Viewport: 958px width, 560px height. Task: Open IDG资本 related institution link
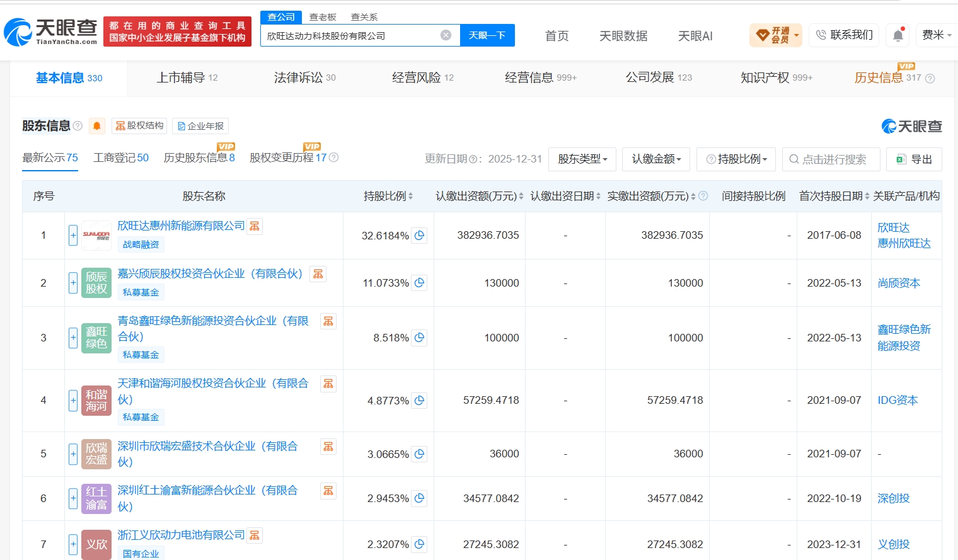(897, 400)
